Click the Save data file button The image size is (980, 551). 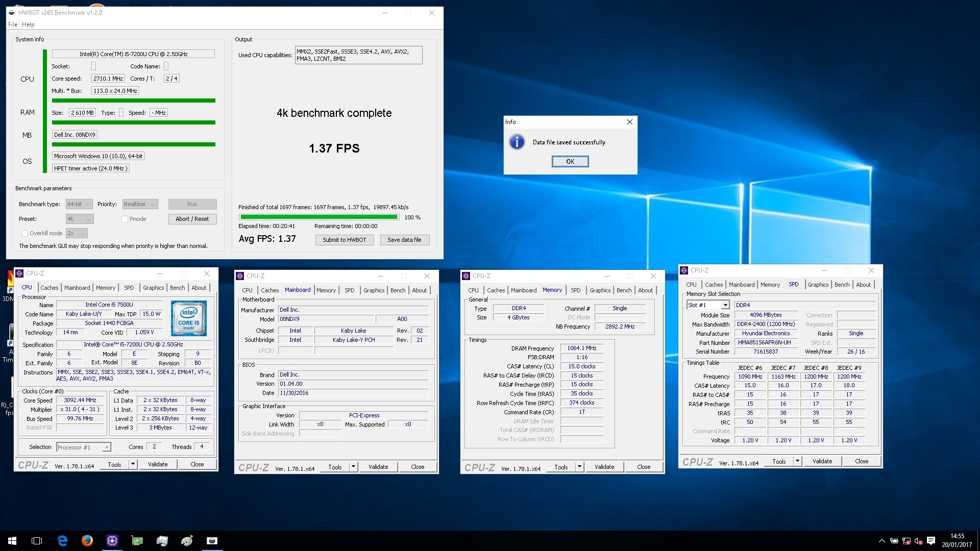click(405, 240)
